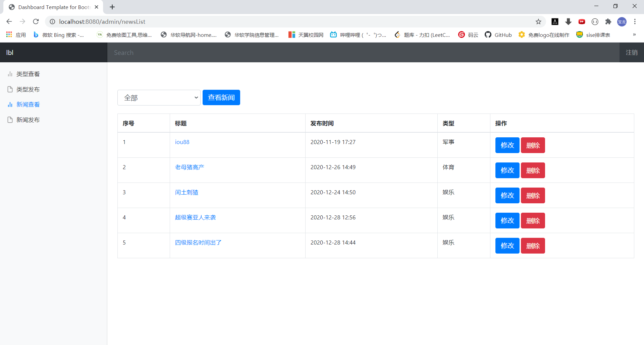Open the 全部 category dropdown
The width and height of the screenshot is (644, 345).
[x=159, y=97]
